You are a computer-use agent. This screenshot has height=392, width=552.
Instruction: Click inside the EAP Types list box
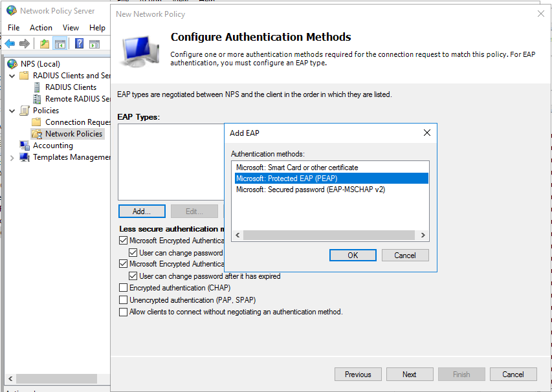click(171, 162)
